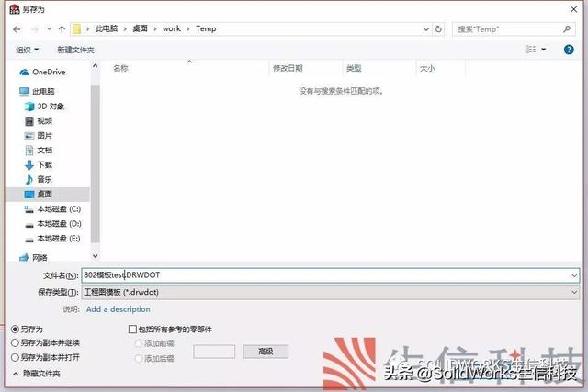
Task: Open the view options dropdown arrow
Action: (544, 50)
